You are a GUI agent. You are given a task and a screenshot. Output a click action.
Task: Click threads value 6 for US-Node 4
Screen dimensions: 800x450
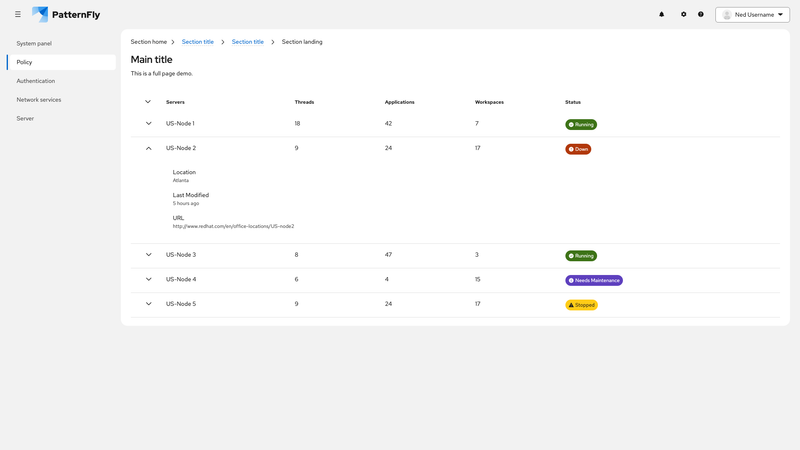pos(296,279)
